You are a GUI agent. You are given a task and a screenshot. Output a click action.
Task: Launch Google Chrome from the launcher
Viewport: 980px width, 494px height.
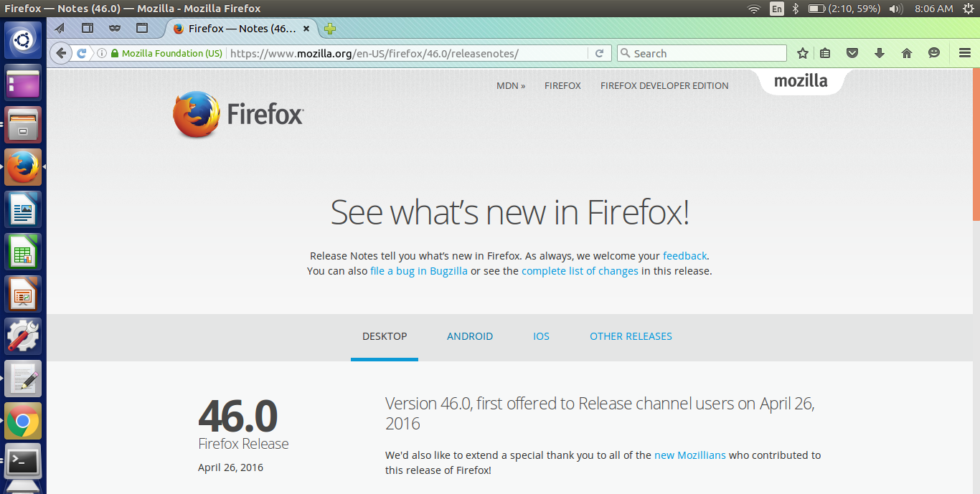(x=23, y=421)
